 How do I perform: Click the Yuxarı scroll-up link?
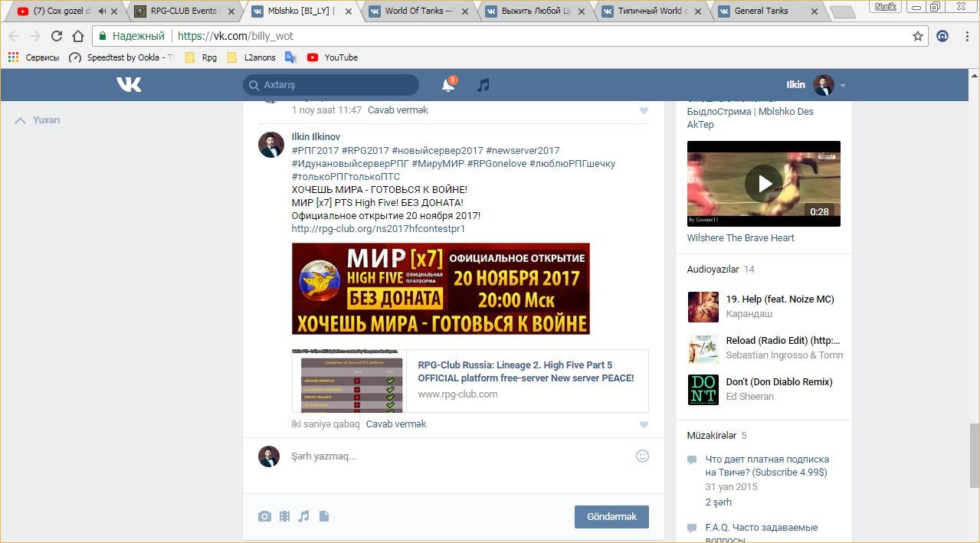click(38, 120)
